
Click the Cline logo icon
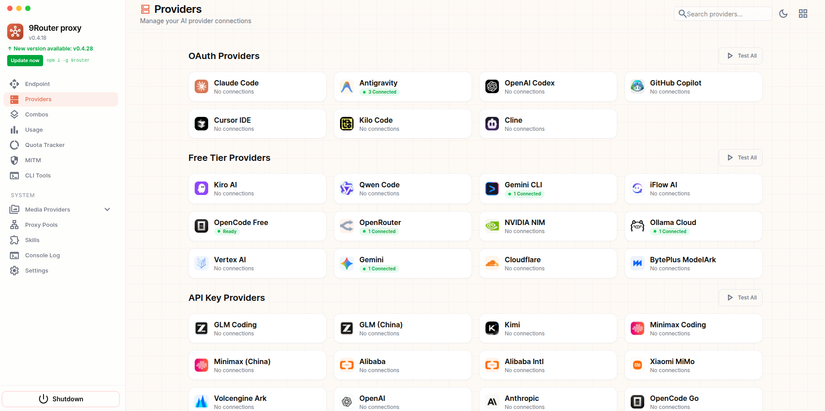click(492, 124)
